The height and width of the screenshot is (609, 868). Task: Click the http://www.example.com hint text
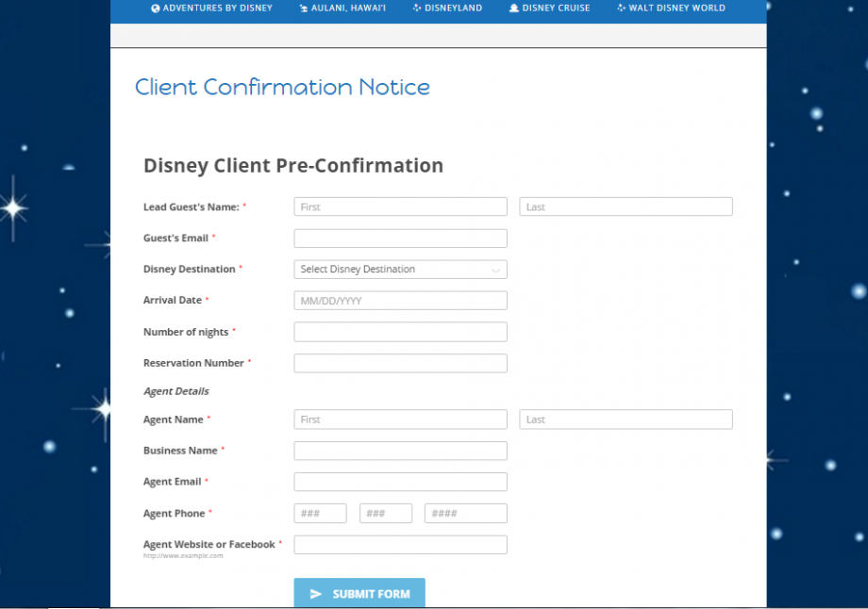pos(183,556)
